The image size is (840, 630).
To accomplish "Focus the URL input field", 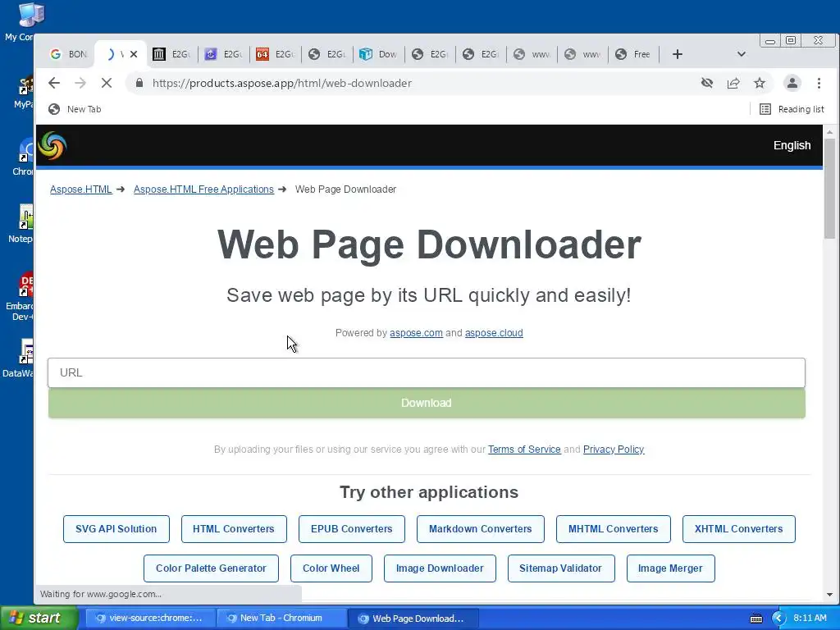I will click(x=427, y=372).
